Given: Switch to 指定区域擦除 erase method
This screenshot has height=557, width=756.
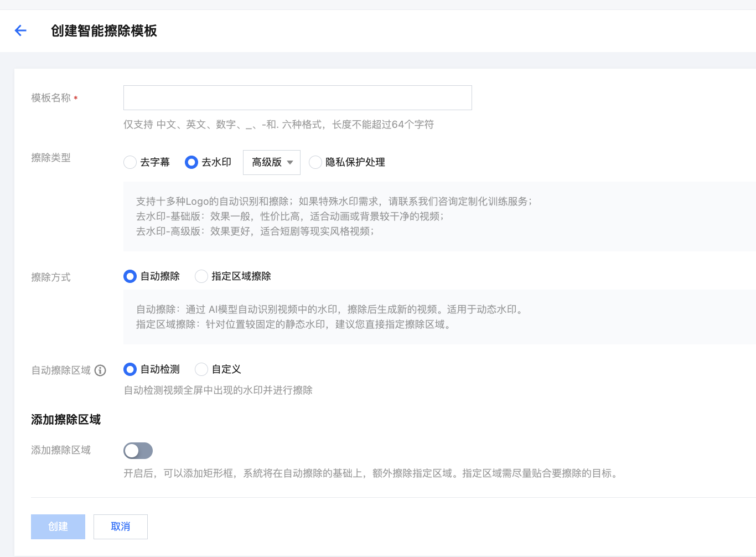Looking at the screenshot, I should point(201,276).
